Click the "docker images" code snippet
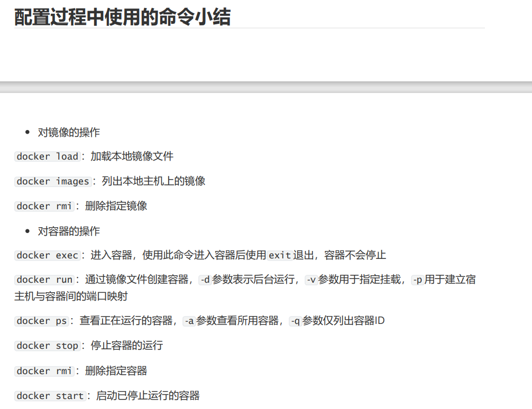Screen dimensions: 532x409 53,181
